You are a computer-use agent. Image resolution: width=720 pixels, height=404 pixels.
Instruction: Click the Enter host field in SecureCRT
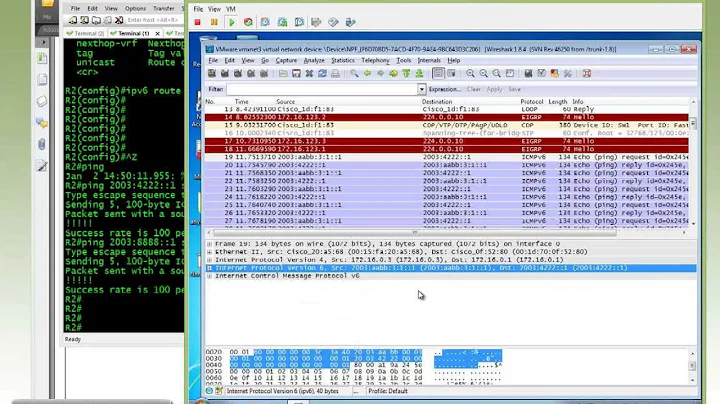pyautogui.click(x=153, y=20)
